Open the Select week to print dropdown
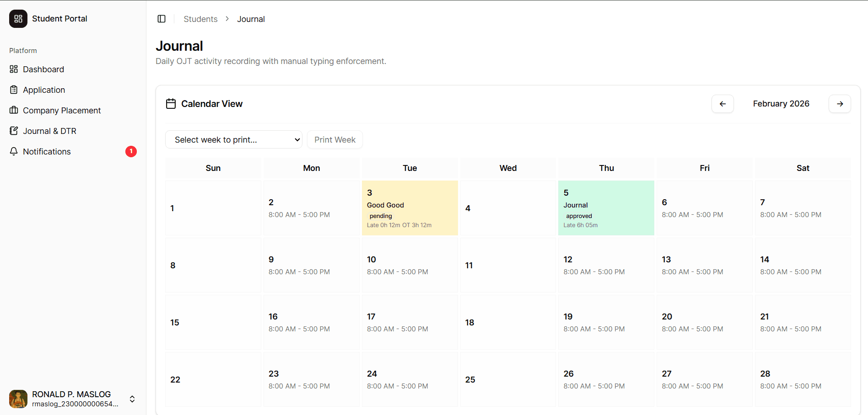Image resolution: width=868 pixels, height=415 pixels. [234, 139]
